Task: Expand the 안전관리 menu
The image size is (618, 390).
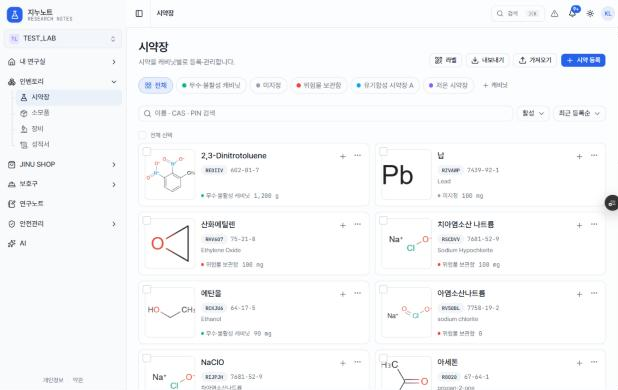Action: [x=63, y=224]
